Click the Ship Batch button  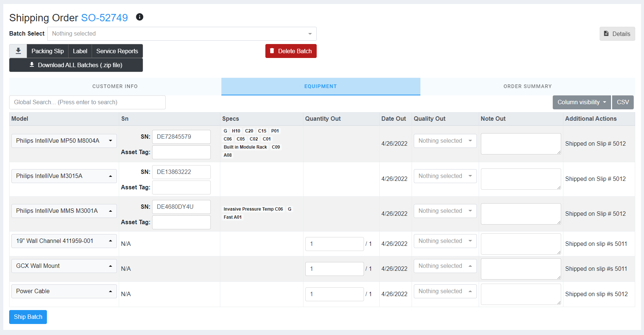(x=28, y=317)
